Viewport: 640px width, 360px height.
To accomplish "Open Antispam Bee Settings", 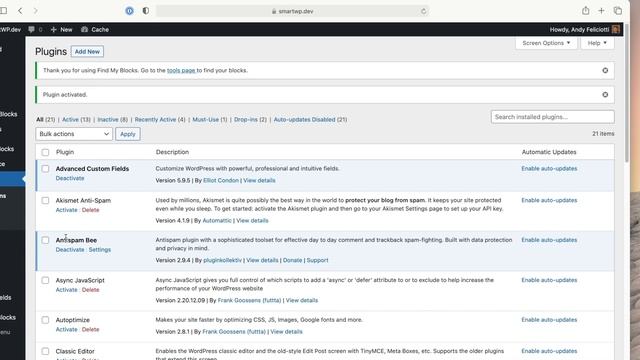I will click(100, 249).
